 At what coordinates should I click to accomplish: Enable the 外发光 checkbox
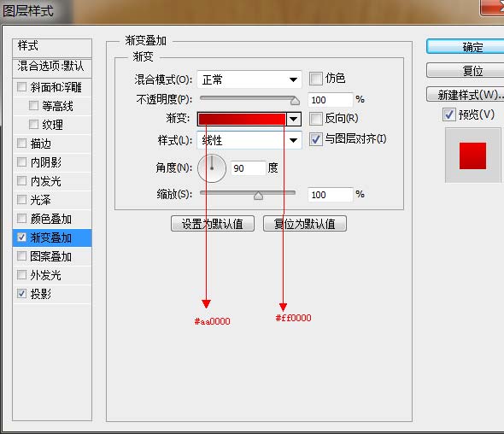21,275
